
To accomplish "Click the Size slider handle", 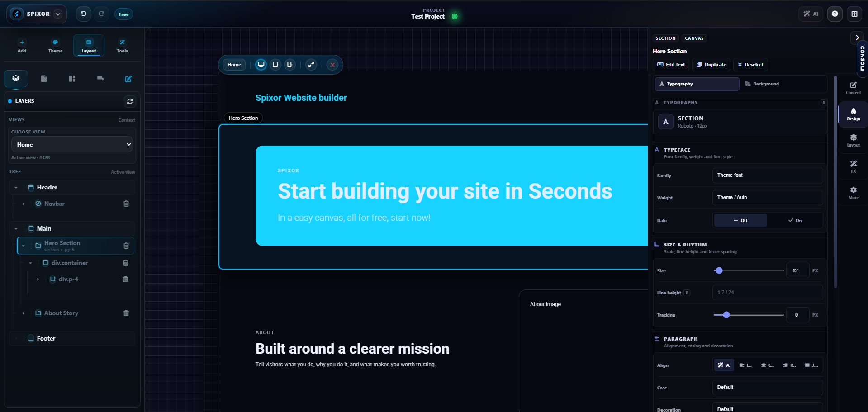I will tap(719, 270).
